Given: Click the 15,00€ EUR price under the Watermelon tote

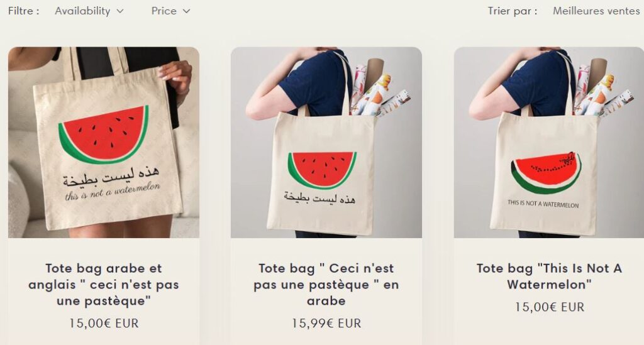Looking at the screenshot, I should coord(549,307).
